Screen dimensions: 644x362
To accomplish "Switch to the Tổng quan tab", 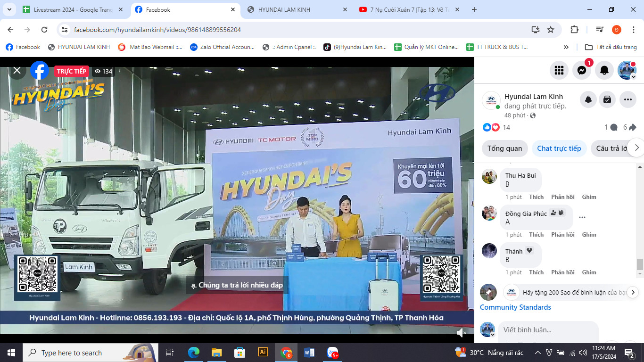I will 504,148.
